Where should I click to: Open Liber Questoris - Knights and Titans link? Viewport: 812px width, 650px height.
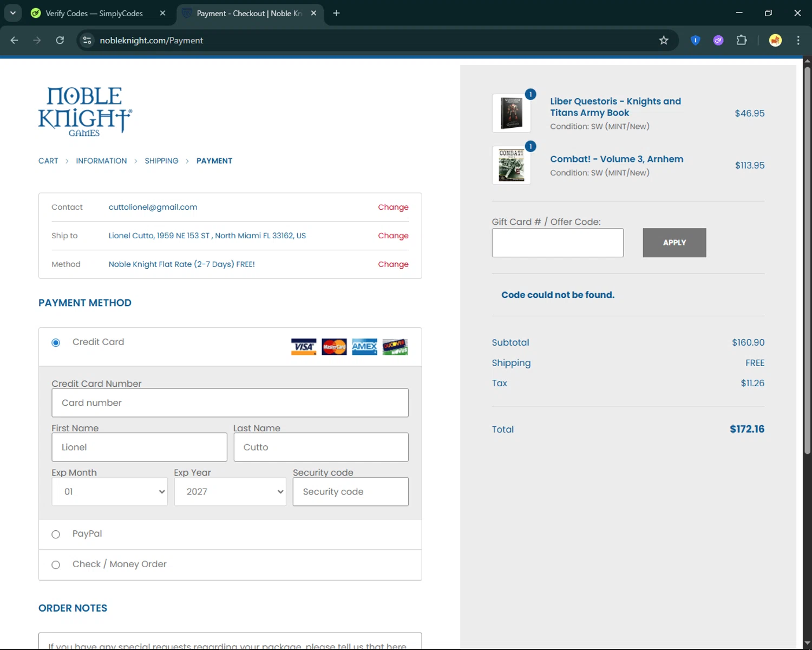point(615,107)
